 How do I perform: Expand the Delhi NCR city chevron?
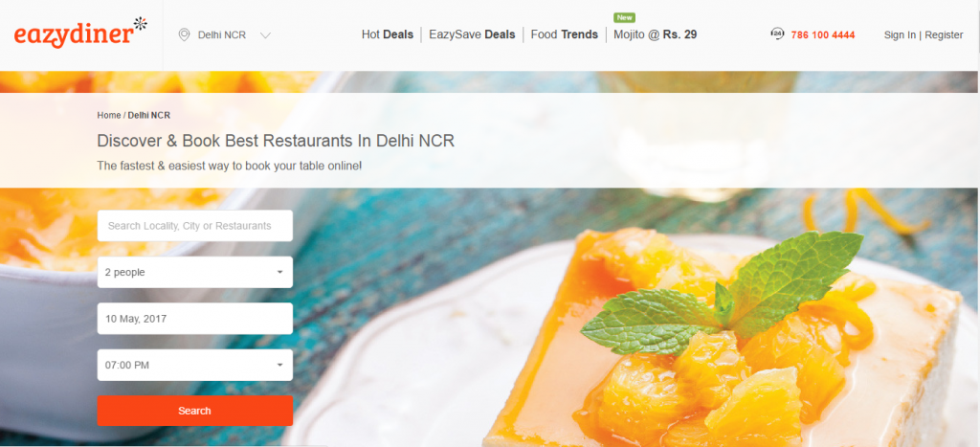tap(265, 35)
